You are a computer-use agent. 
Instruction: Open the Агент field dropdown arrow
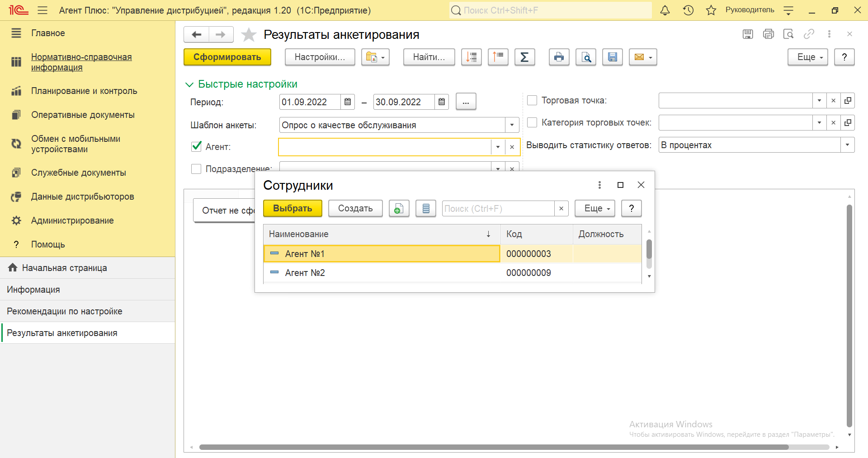coord(498,147)
